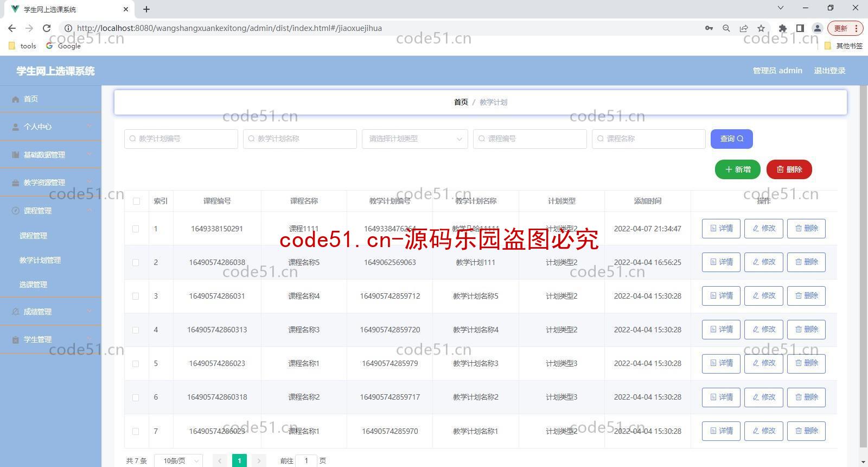Check row 6 checkbox 课程名称2

point(136,397)
